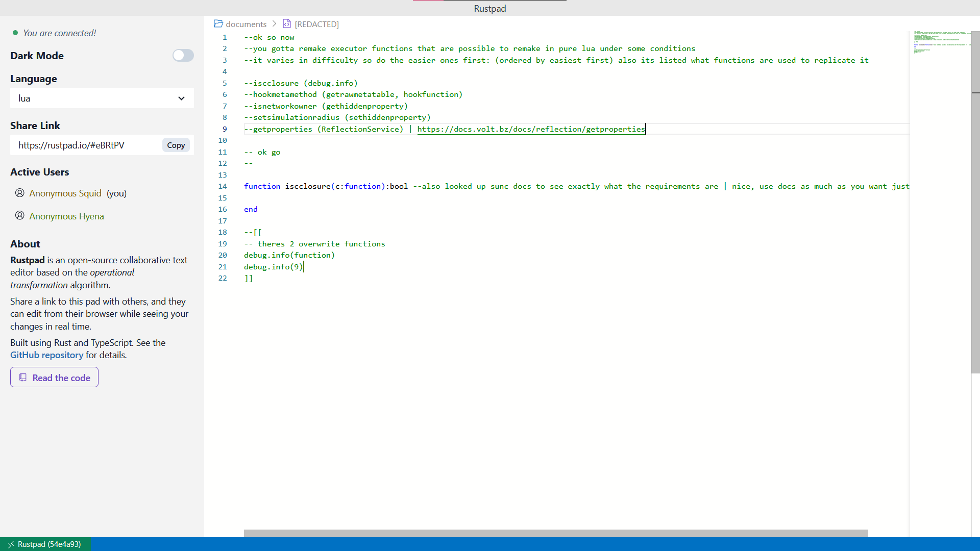The image size is (980, 551).
Task: Click the remote connection icon in status bar
Action: point(11,544)
